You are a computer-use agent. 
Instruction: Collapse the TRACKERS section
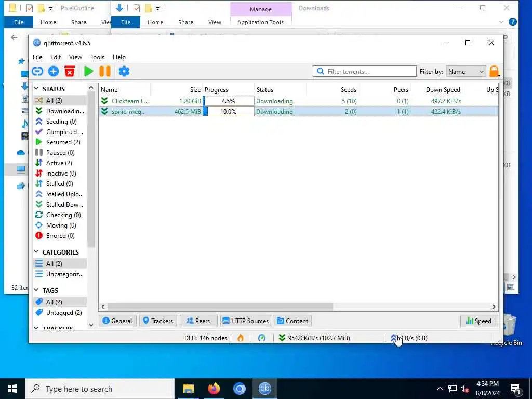[36, 328]
